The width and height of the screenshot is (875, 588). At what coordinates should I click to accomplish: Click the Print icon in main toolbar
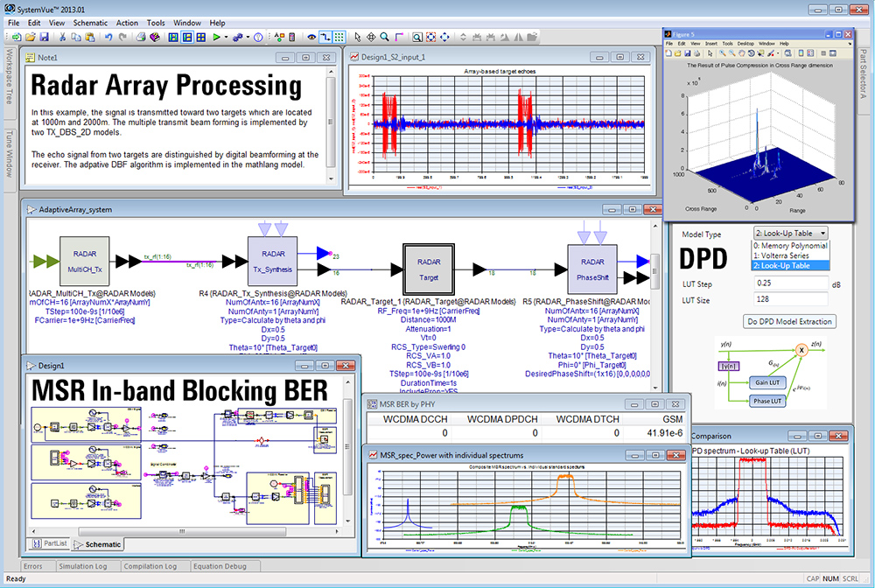[x=139, y=37]
